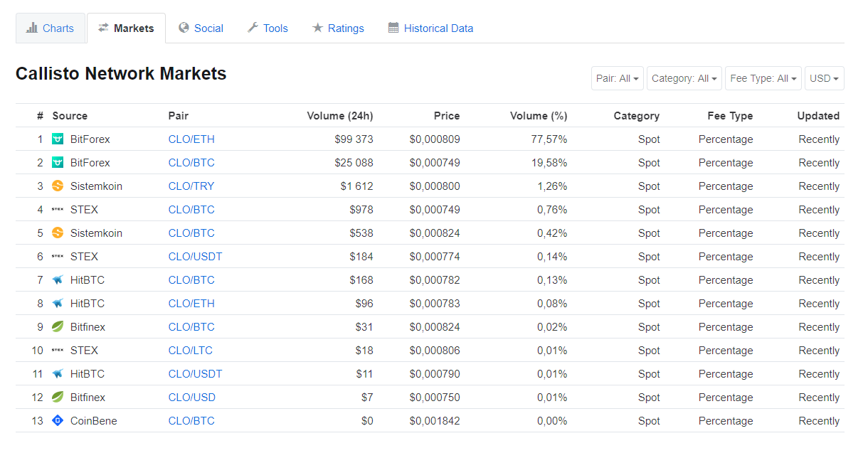Screen dimensions: 868x453
Task: Open CLO/TRY pair link on Sistemkoin
Action: (x=191, y=186)
